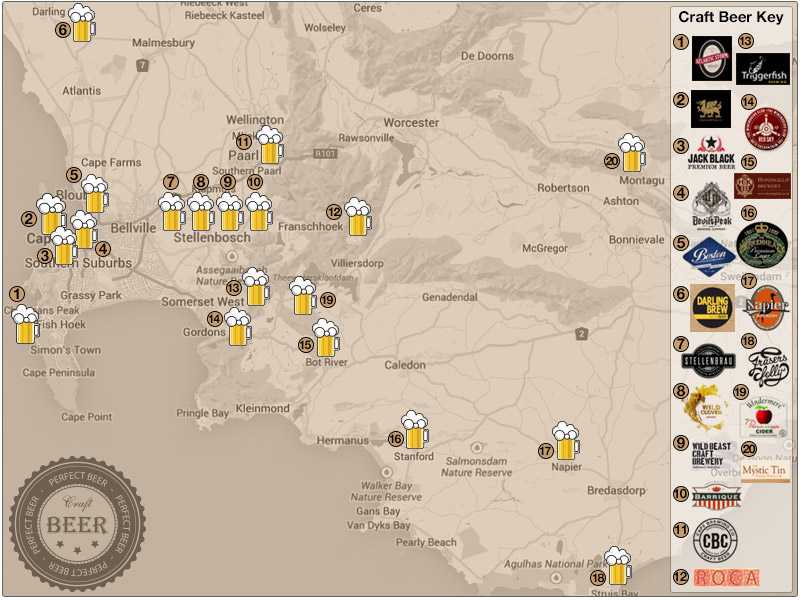The width and height of the screenshot is (800, 600).
Task: Click beer mug marker 6 near Darling
Action: point(84,25)
